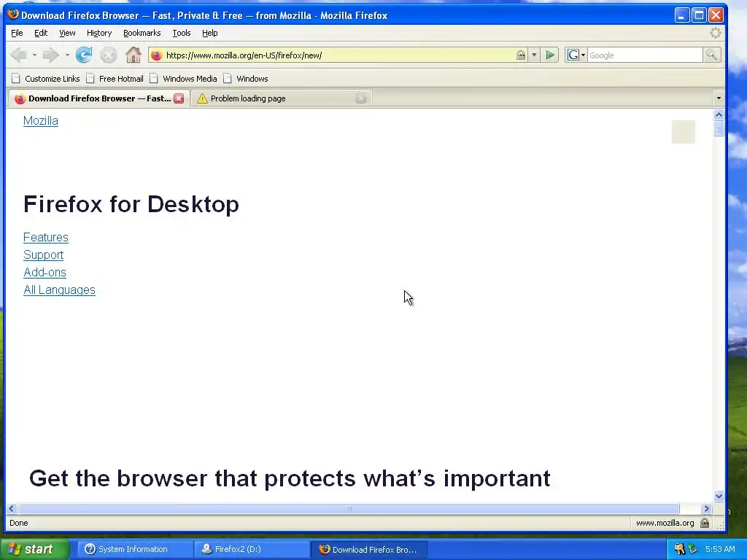Open the Home page icon
This screenshot has height=560, width=747.
pyautogui.click(x=133, y=55)
